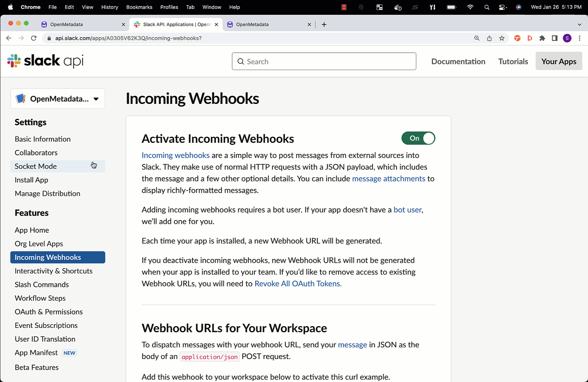Image resolution: width=588 pixels, height=382 pixels.
Task: Bookmark this page with the star icon
Action: click(x=502, y=38)
